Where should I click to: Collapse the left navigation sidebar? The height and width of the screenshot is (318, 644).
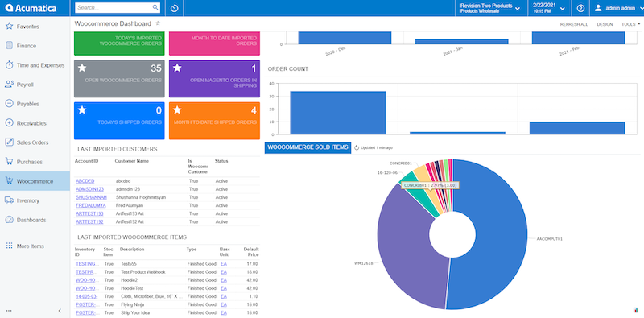pos(60,311)
